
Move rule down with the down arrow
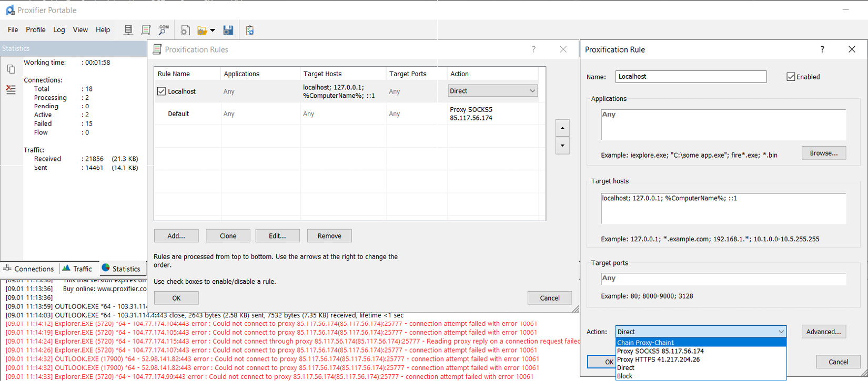[x=562, y=146]
